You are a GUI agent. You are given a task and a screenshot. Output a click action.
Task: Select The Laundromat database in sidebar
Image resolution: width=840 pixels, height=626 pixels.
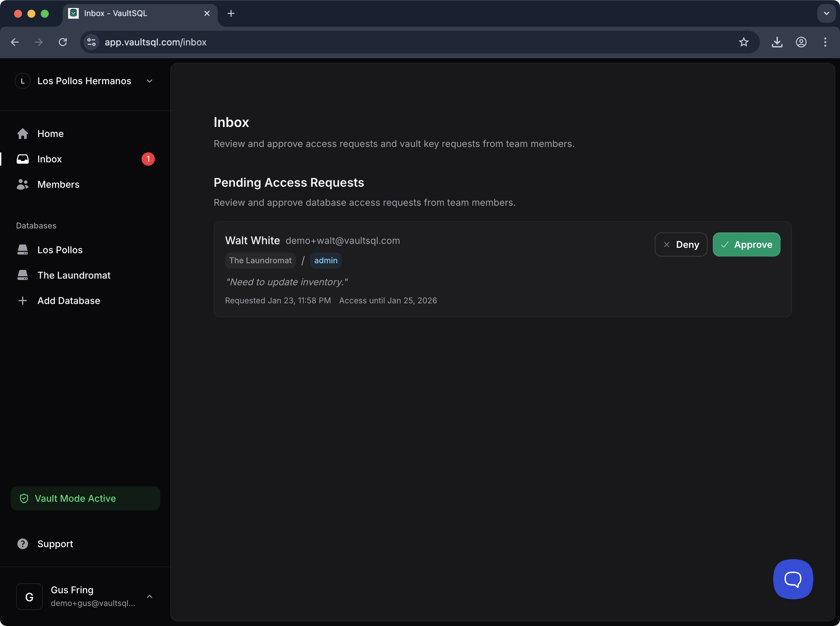tap(74, 275)
